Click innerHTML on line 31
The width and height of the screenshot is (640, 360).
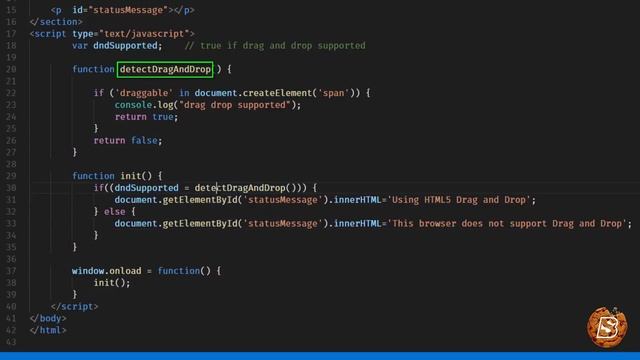pos(358,200)
